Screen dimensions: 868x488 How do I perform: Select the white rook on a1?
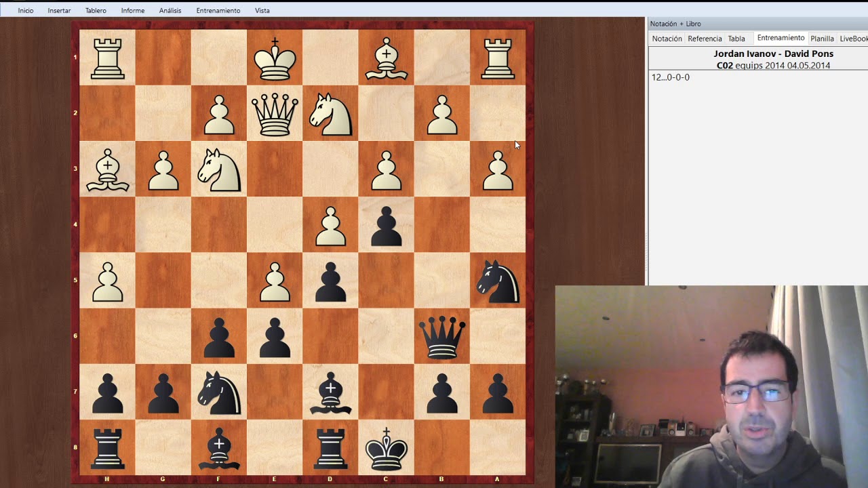[498, 59]
